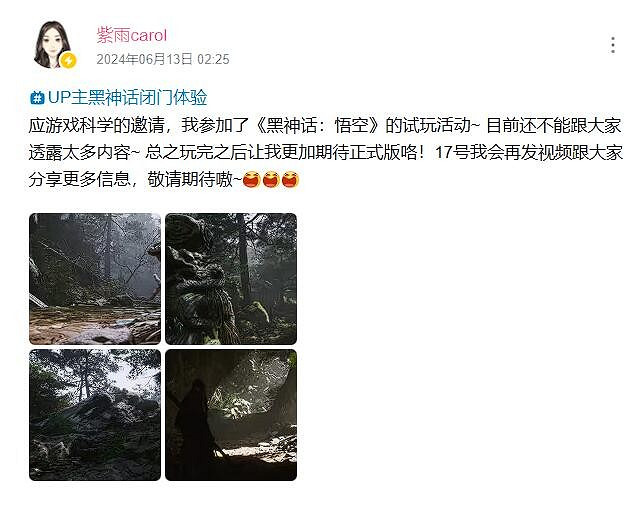Open the stone statue forest thumbnail
639x505 pixels.
coord(231,279)
